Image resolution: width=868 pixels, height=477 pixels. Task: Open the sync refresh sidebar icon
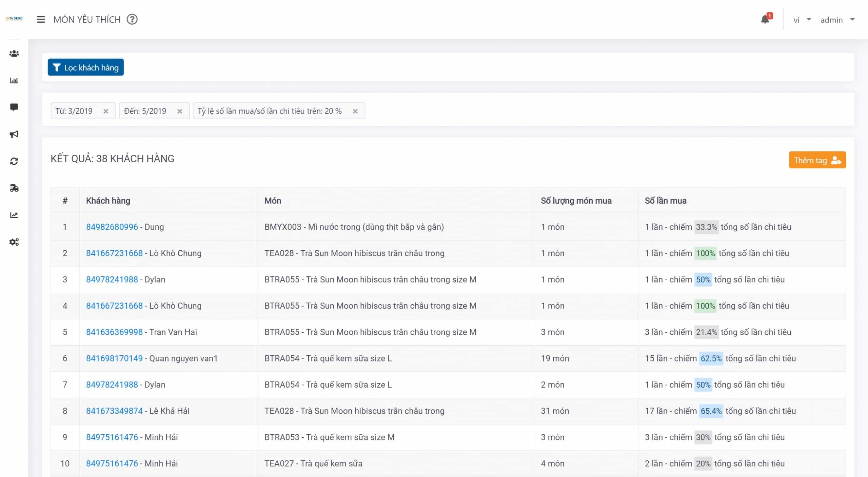(x=14, y=161)
